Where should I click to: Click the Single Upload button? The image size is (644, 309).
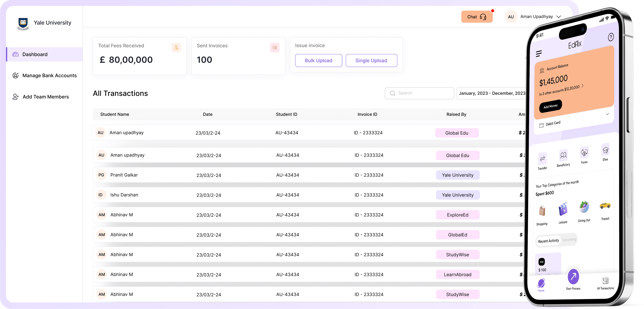click(x=371, y=61)
